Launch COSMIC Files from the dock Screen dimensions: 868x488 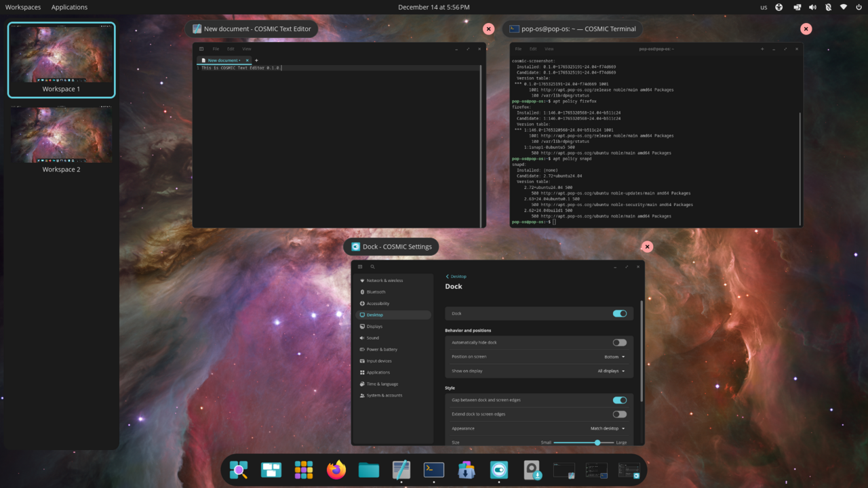(x=369, y=470)
